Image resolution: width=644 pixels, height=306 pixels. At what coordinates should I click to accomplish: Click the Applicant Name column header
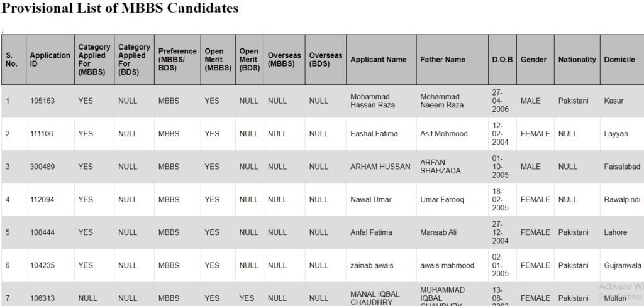tap(378, 60)
